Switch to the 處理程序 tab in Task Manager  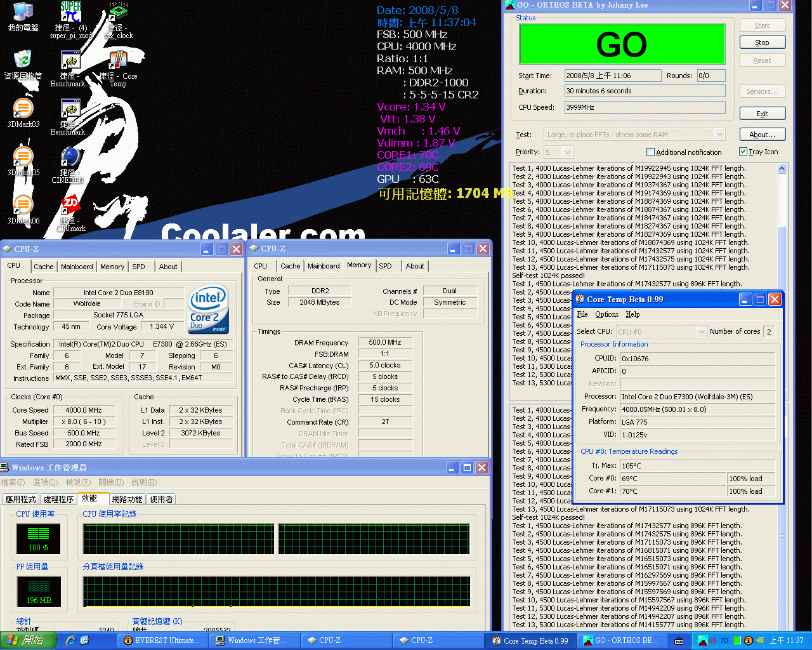tap(58, 500)
